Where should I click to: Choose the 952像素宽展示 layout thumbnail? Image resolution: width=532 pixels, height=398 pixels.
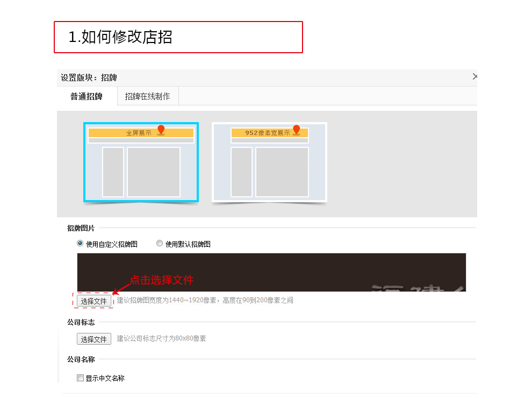(269, 162)
